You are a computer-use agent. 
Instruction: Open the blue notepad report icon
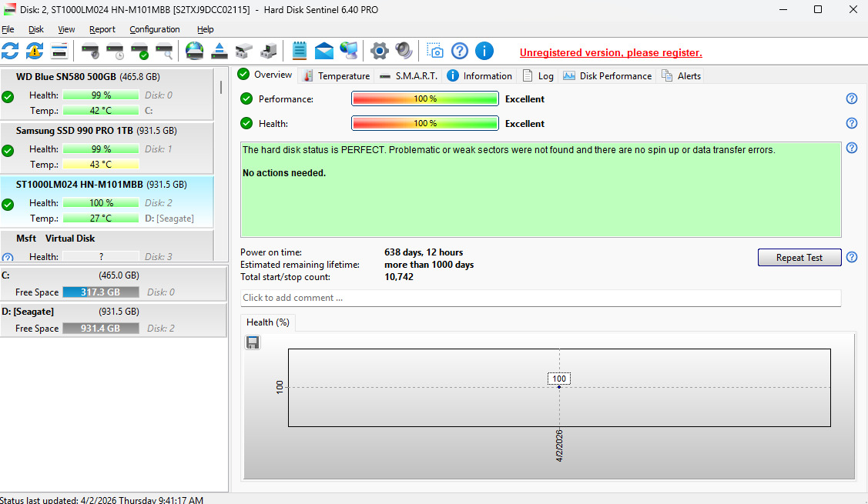point(300,51)
